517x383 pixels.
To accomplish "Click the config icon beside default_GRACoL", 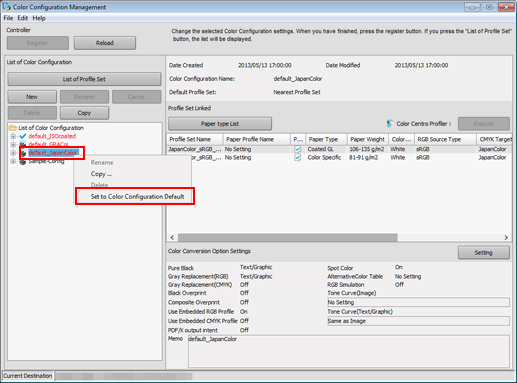I will coord(23,144).
